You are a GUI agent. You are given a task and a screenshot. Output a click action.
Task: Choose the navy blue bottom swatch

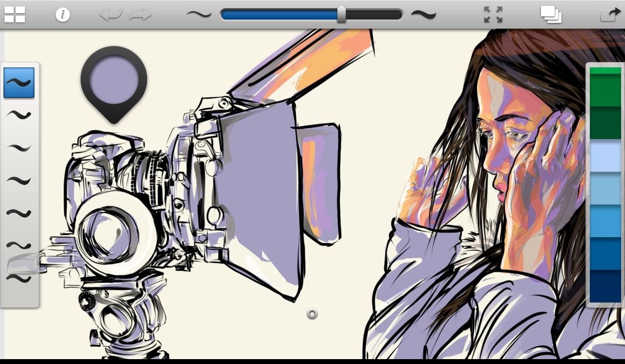(x=605, y=286)
